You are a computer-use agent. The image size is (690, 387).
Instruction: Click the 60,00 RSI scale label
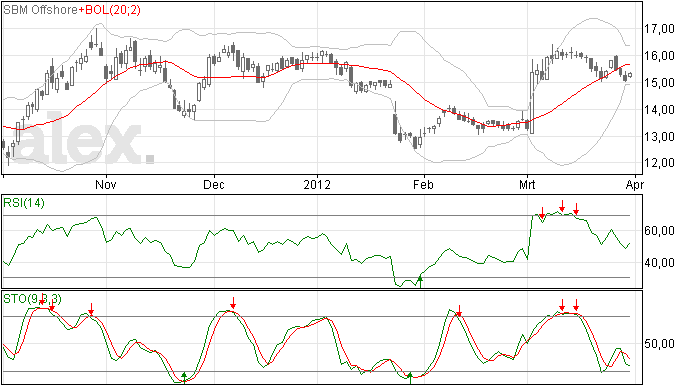659,231
